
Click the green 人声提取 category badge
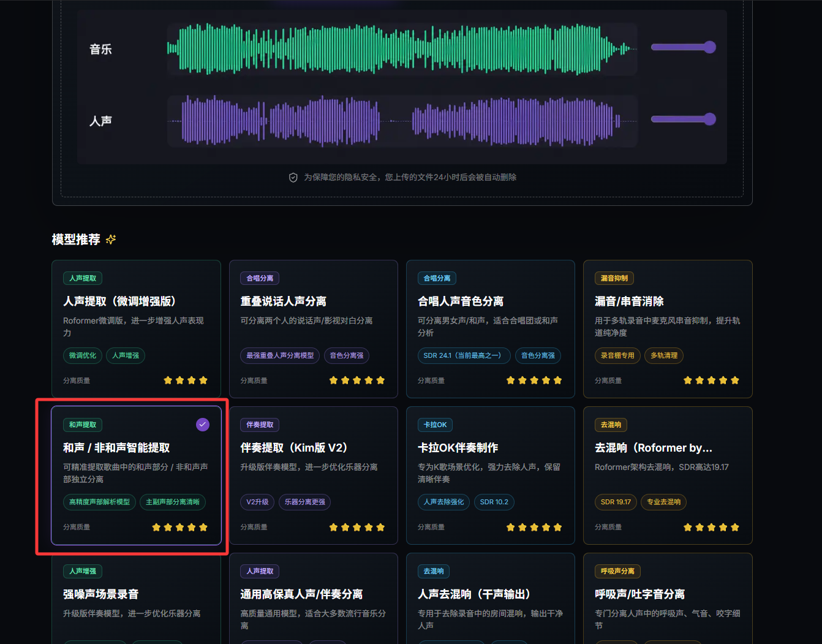83,278
